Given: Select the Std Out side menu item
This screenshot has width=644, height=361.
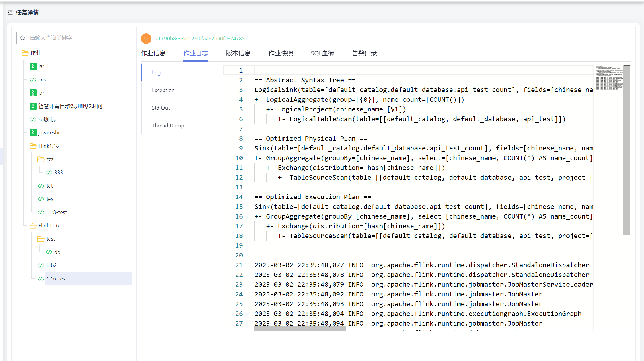Looking at the screenshot, I should (161, 108).
